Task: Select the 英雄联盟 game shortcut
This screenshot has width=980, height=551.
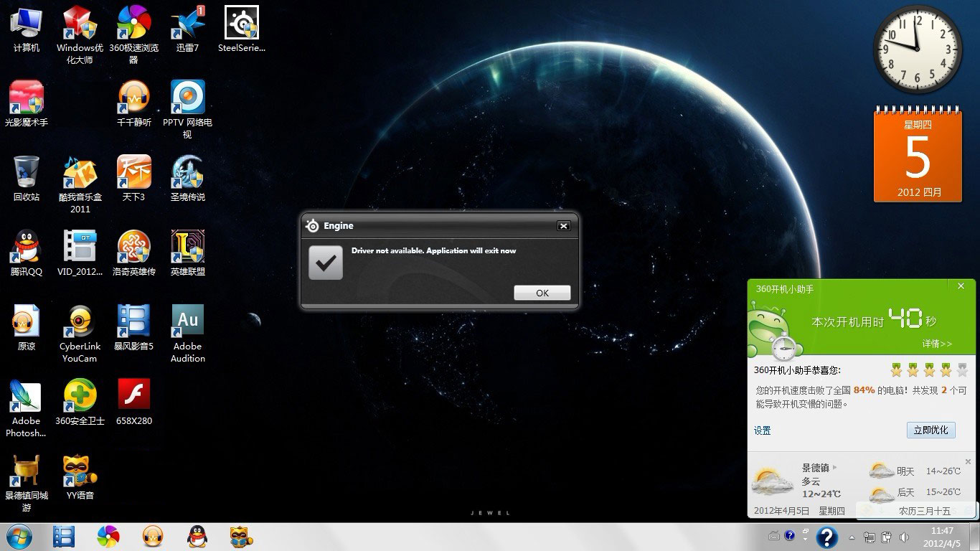Action: [187, 253]
